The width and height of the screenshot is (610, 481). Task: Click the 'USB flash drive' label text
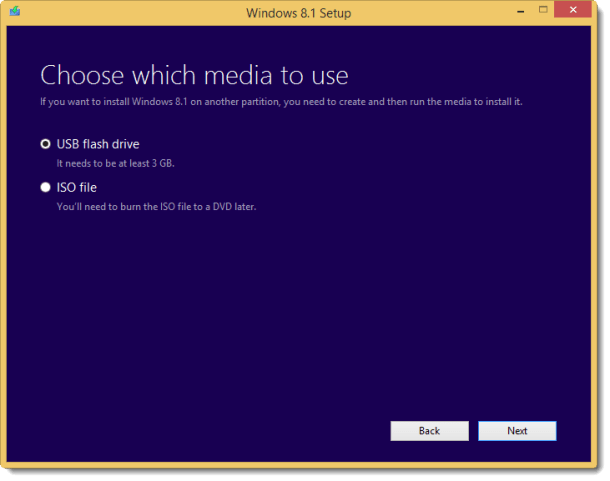click(98, 144)
